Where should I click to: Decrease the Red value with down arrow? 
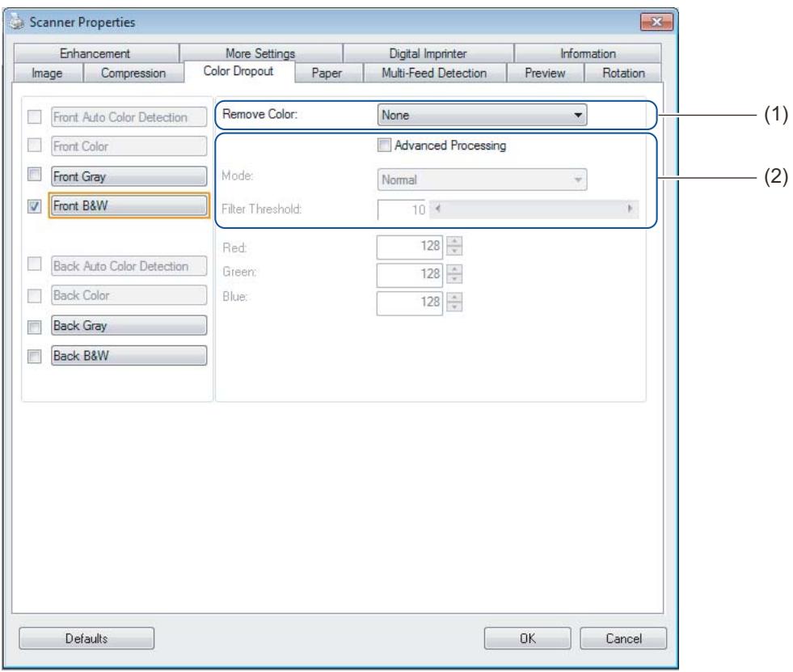click(x=454, y=251)
